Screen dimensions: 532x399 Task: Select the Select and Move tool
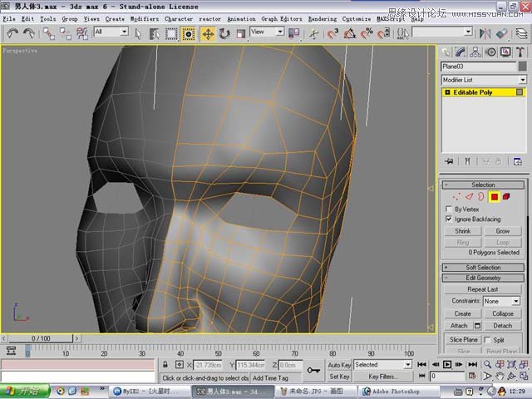click(x=207, y=33)
